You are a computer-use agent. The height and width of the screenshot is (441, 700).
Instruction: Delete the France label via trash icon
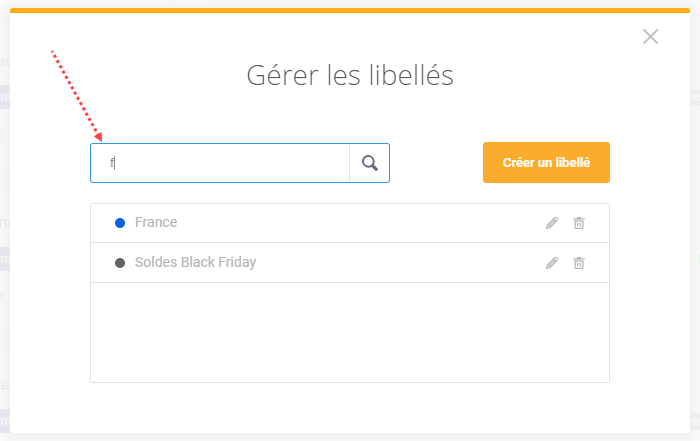pyautogui.click(x=579, y=223)
